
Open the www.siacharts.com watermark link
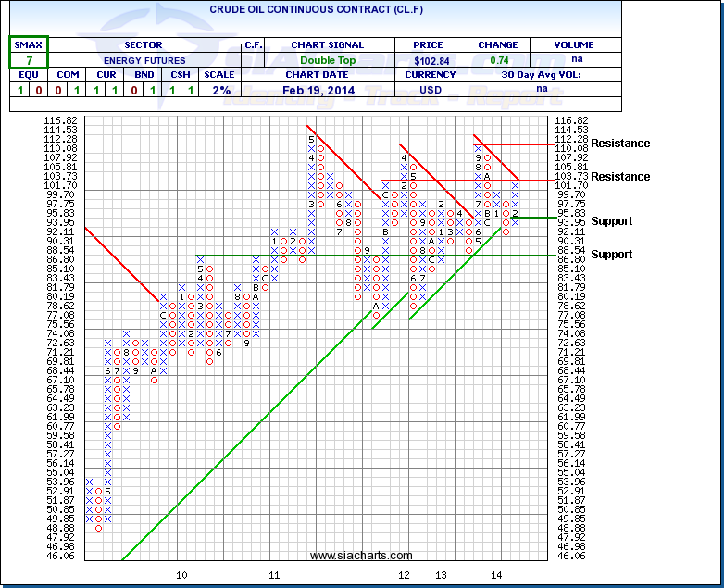[x=361, y=556]
